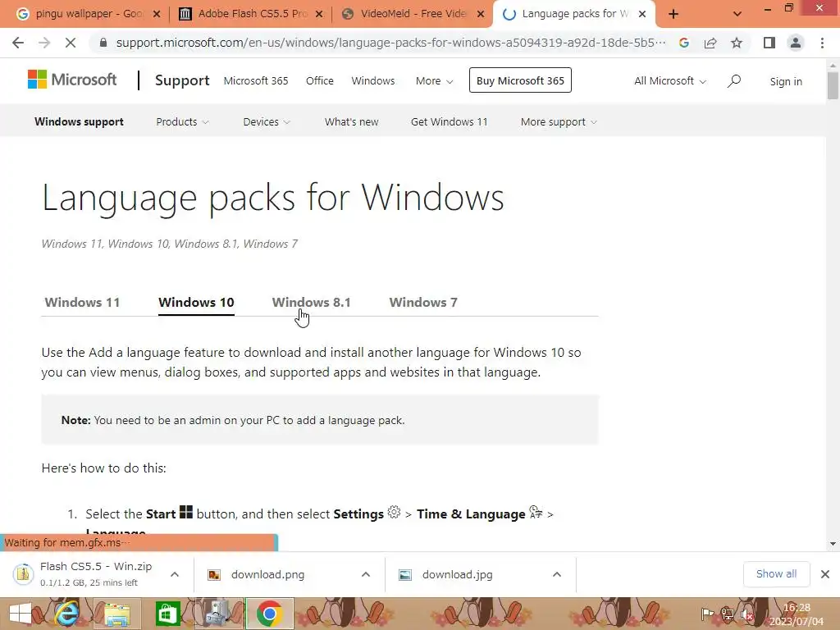The width and height of the screenshot is (840, 630).
Task: Launch Internet Explorer from taskbar
Action: coord(66,614)
